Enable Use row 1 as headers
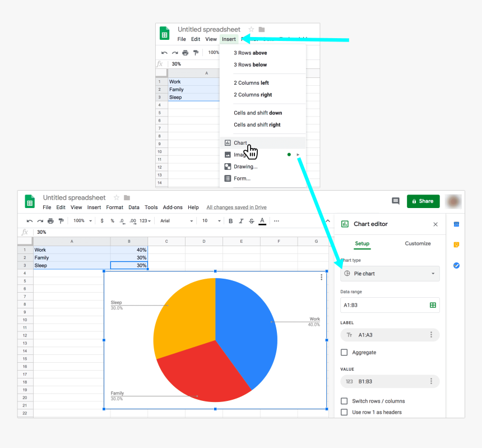This screenshot has height=448, width=482. (x=345, y=412)
